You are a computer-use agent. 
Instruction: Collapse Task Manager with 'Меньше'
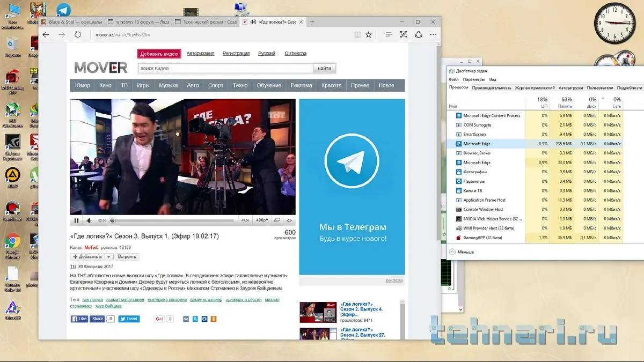coord(462,252)
